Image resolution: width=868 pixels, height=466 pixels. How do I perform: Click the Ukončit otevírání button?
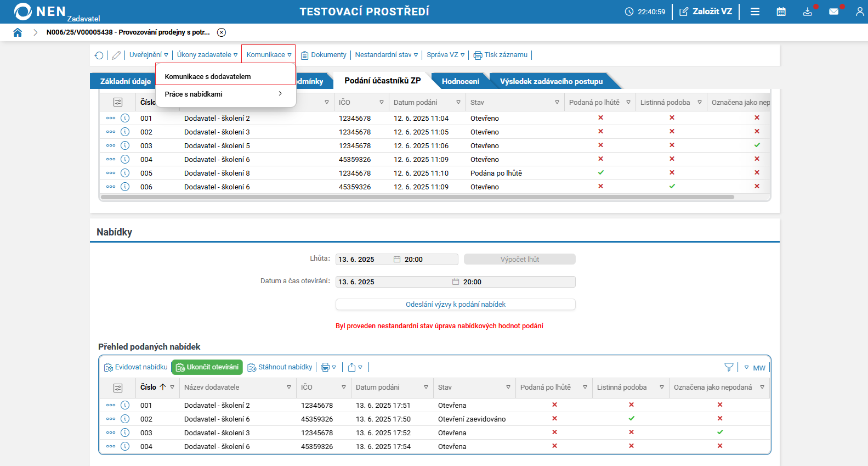click(207, 367)
